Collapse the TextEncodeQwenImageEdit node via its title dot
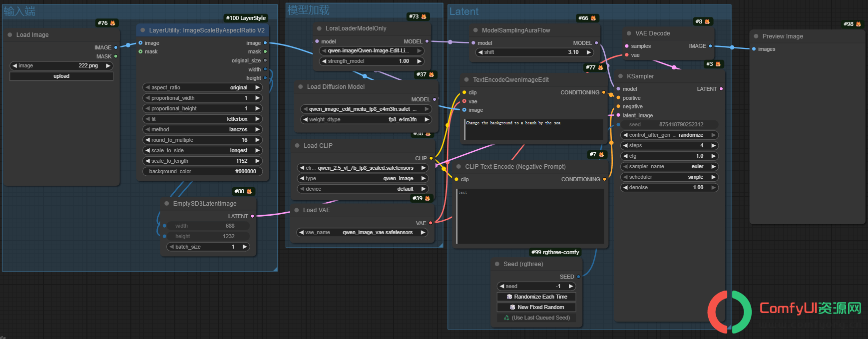This screenshot has width=868, height=339. pyautogui.click(x=466, y=80)
